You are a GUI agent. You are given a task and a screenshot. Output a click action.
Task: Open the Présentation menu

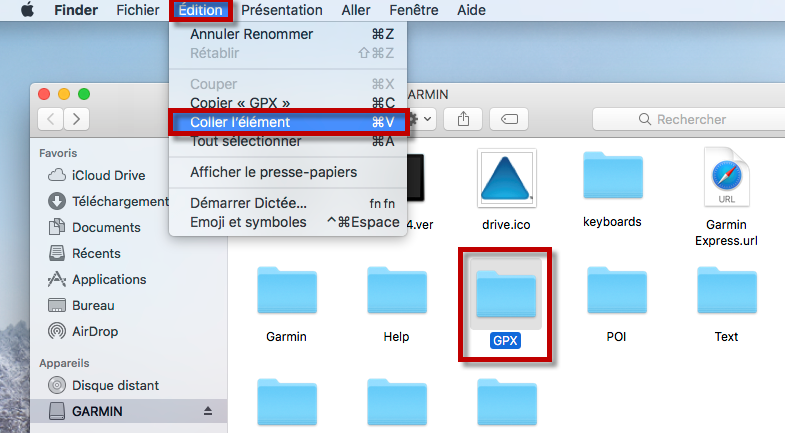[282, 10]
